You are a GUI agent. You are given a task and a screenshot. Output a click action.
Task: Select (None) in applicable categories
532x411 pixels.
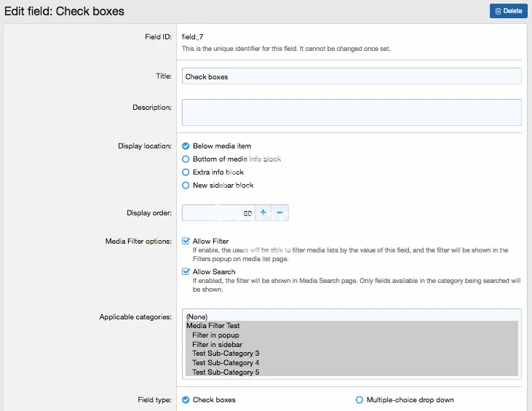[197, 317]
